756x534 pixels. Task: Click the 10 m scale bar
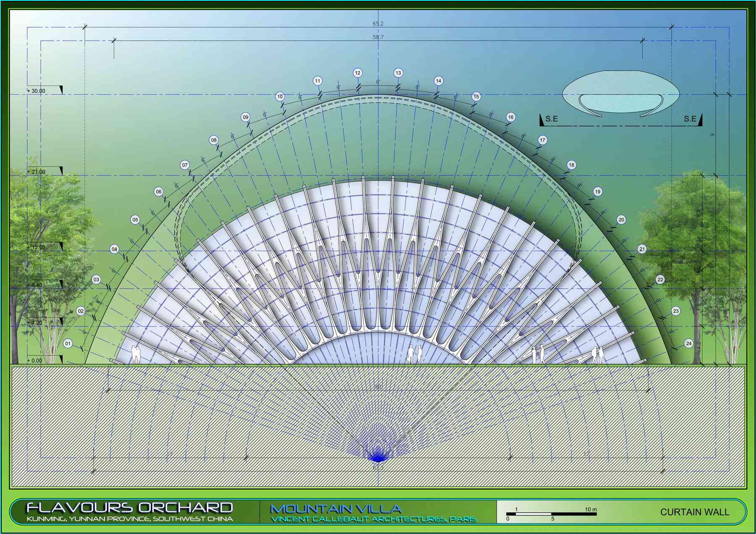551,514
